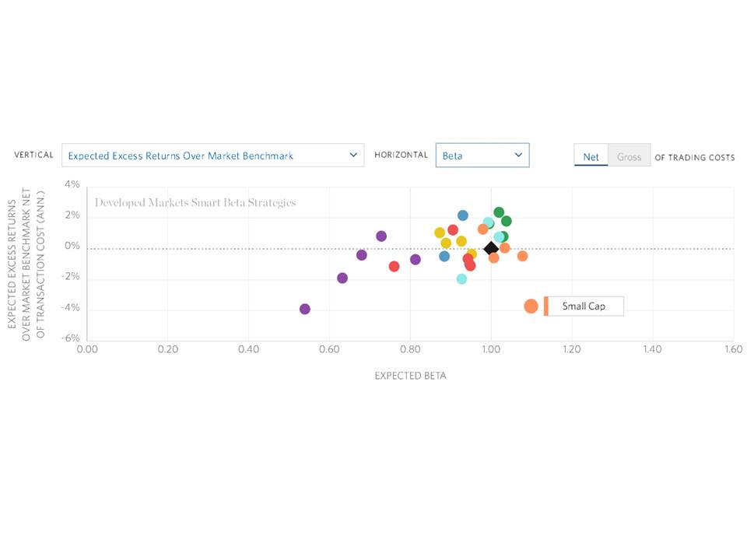Click the topmost blue dot above 2%
Image resolution: width=747 pixels, height=560 pixels.
pyautogui.click(x=463, y=215)
